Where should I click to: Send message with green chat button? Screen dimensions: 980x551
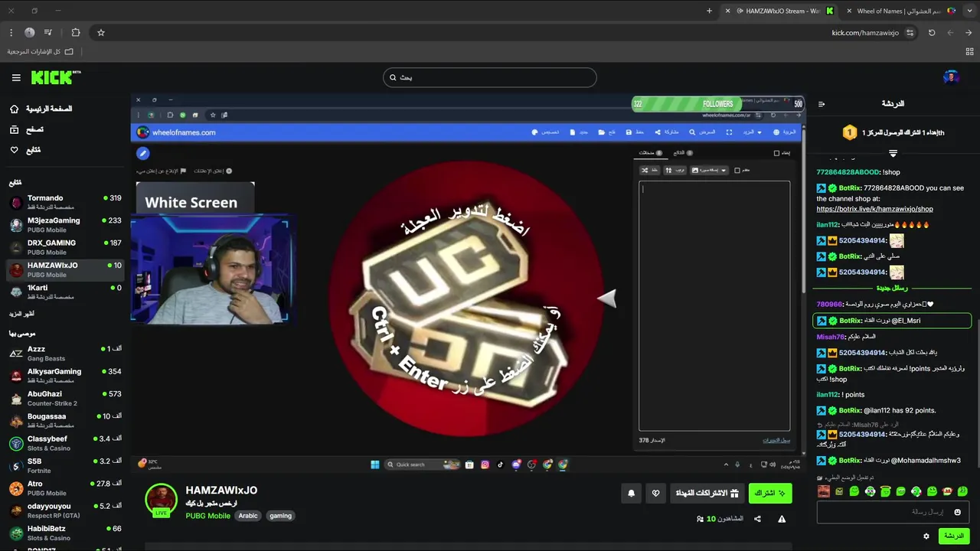pyautogui.click(x=954, y=536)
